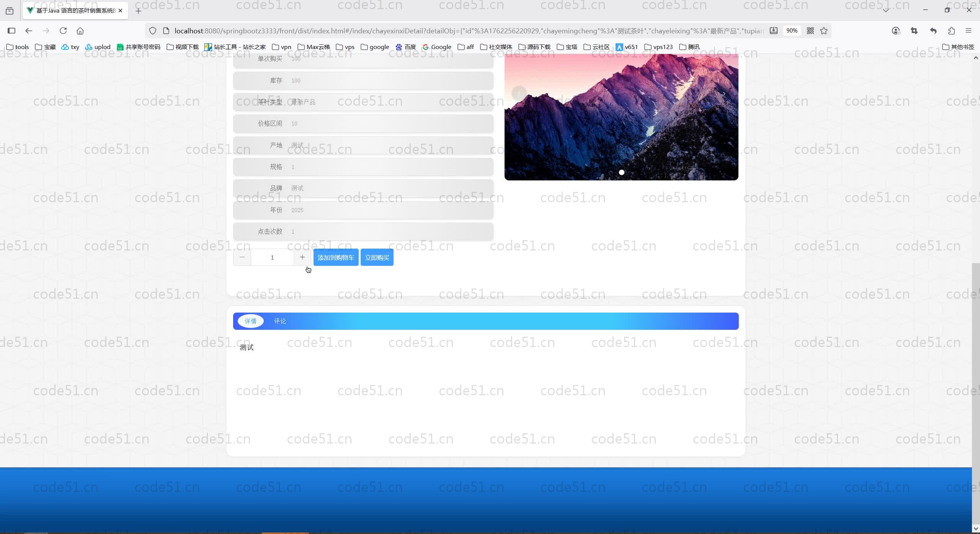
Task: Expand the tab list dropdown chevron
Action: 886,10
